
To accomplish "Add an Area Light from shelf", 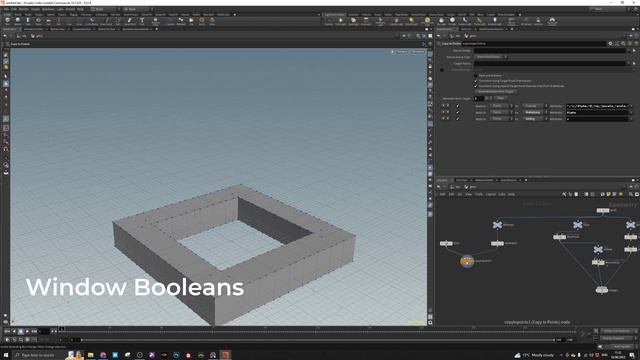I will 366,21.
